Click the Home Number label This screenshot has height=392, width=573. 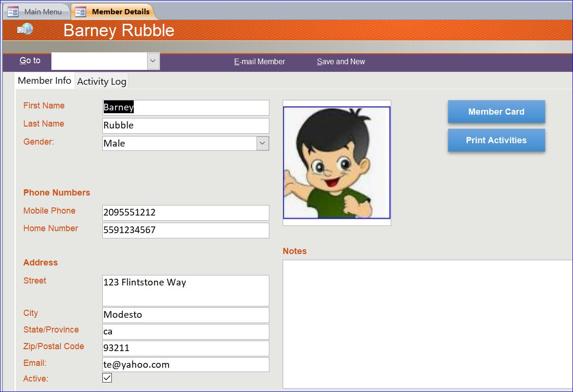pyautogui.click(x=50, y=228)
